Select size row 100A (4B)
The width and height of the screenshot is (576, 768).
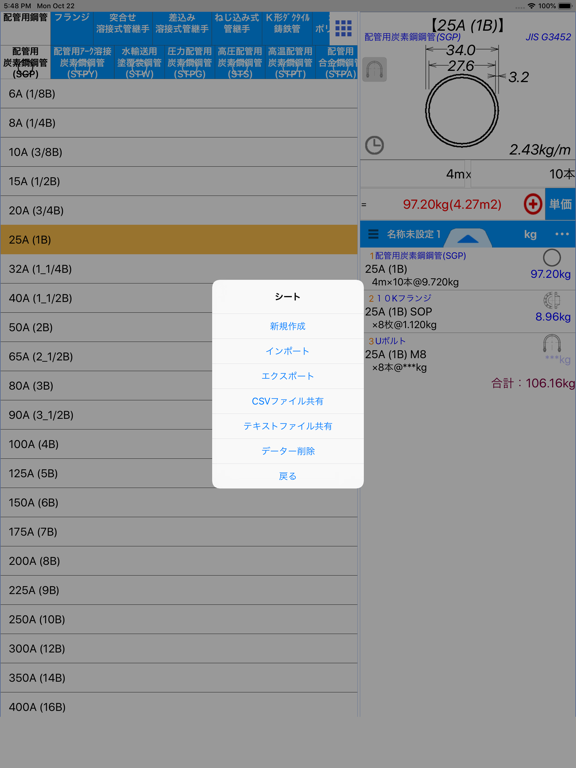[179, 444]
